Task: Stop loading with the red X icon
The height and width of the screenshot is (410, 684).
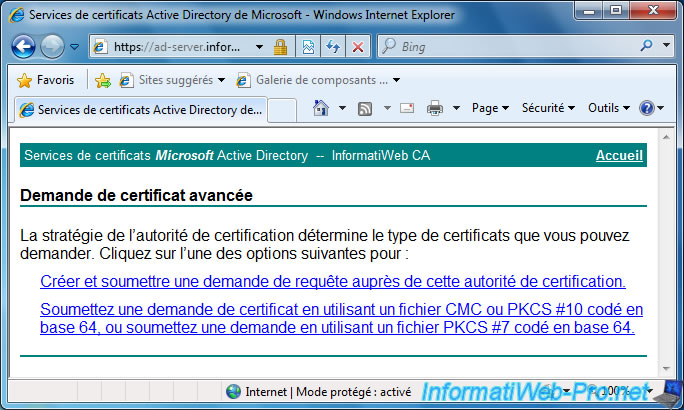Action: pos(358,47)
